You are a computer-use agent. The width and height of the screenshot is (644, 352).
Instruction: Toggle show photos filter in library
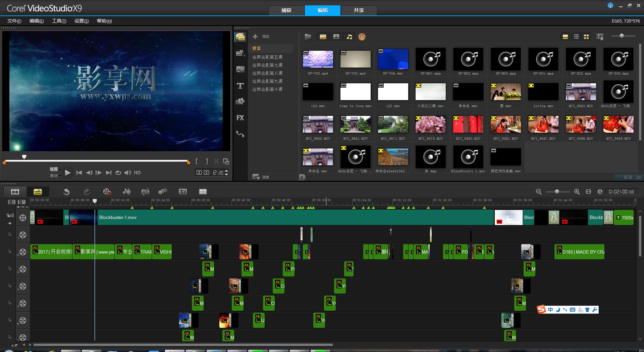[x=336, y=37]
